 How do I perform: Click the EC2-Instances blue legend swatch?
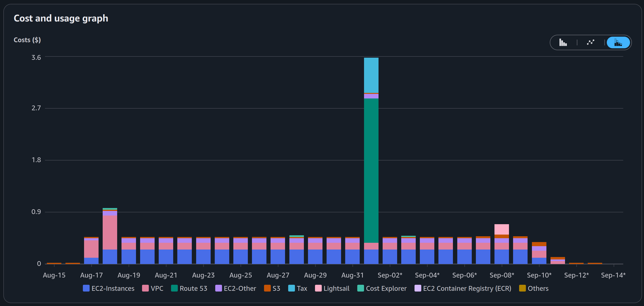[x=86, y=288]
